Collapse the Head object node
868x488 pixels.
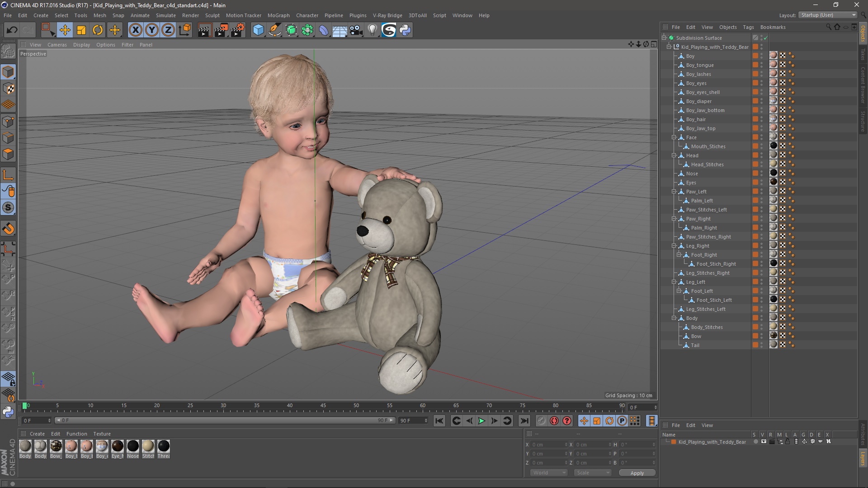[x=674, y=155]
